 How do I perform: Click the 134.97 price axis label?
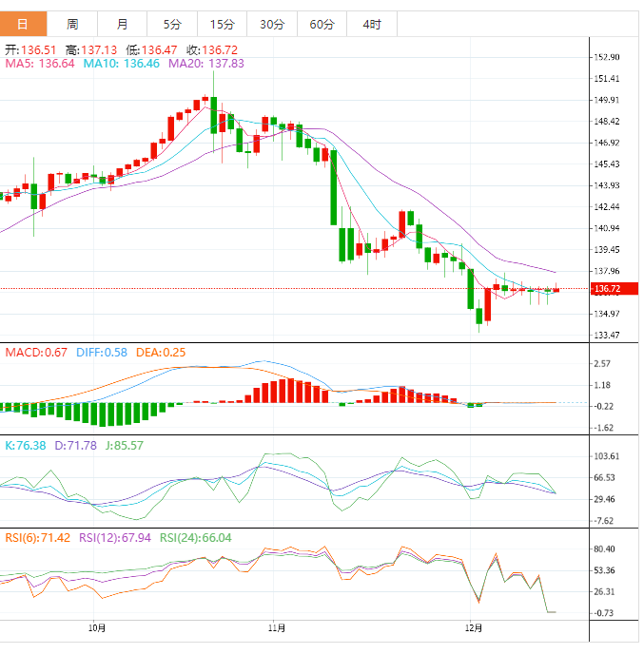point(607,314)
